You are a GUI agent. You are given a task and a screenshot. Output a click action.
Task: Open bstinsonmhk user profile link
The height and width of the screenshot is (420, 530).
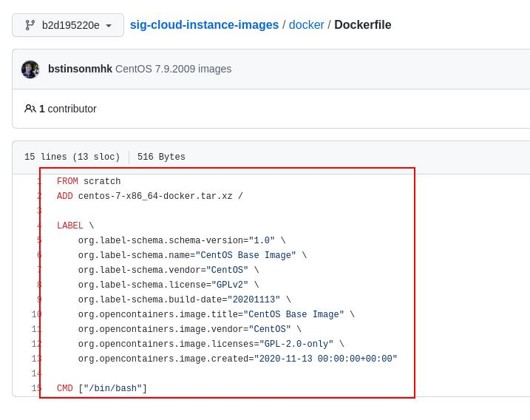80,69
